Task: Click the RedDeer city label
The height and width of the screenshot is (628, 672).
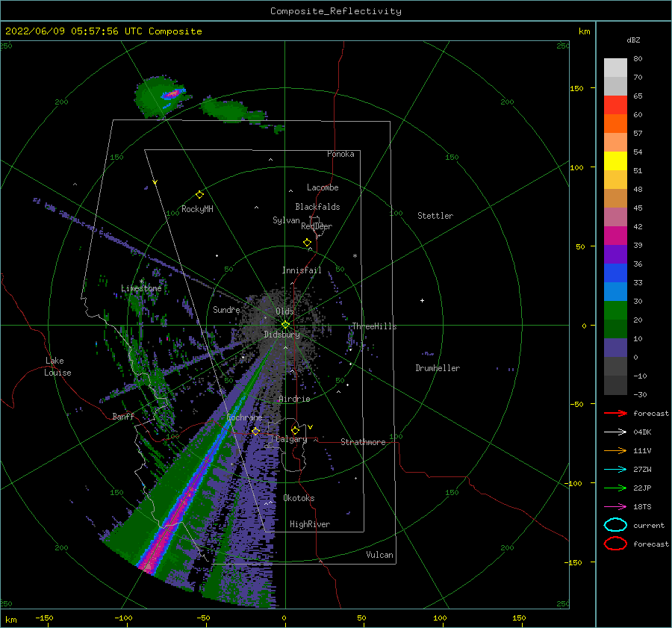Action: [x=317, y=226]
